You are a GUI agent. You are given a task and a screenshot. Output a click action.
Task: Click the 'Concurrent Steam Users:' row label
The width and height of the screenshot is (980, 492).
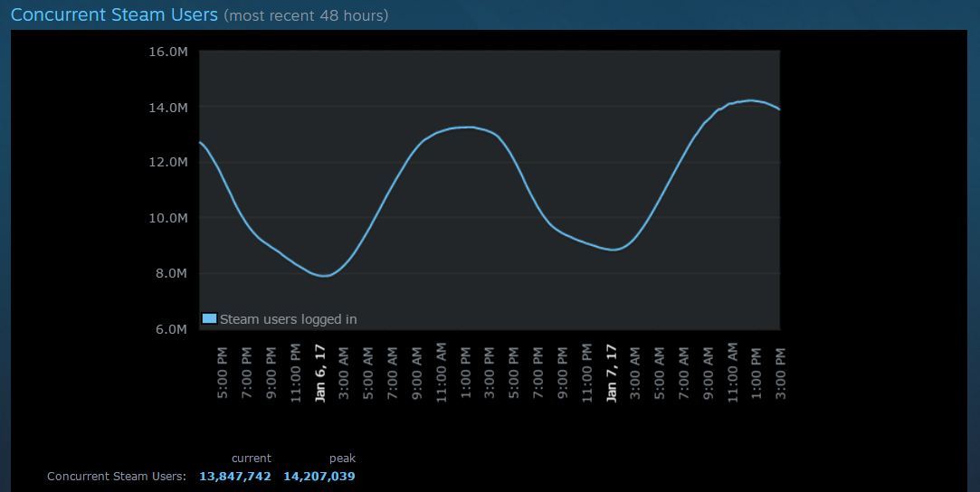pos(117,476)
